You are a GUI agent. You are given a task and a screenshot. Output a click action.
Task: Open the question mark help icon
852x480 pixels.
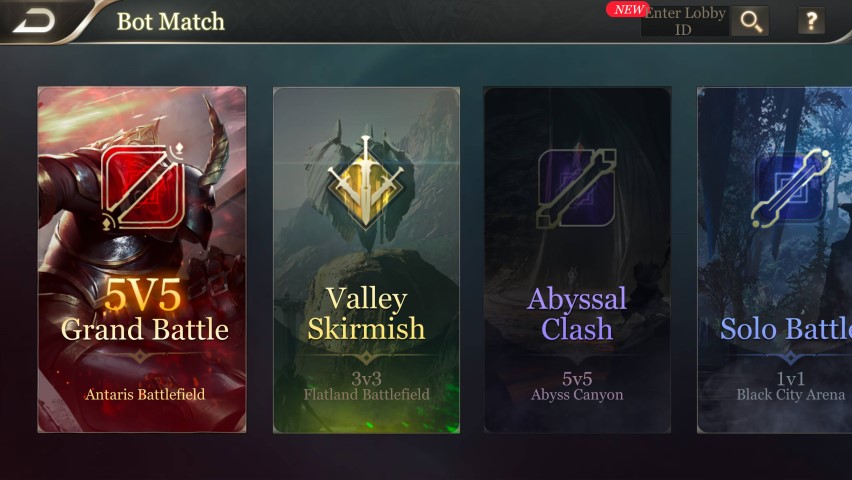click(811, 21)
